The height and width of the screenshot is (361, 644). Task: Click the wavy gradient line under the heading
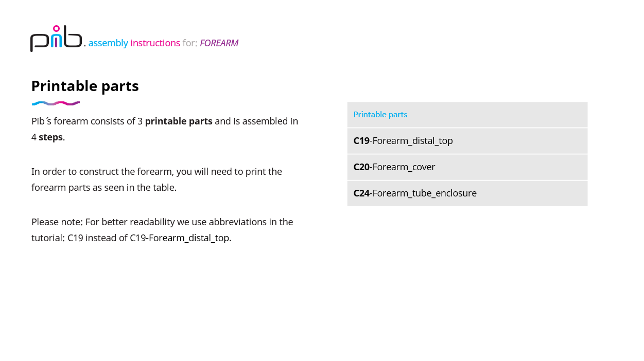56,103
